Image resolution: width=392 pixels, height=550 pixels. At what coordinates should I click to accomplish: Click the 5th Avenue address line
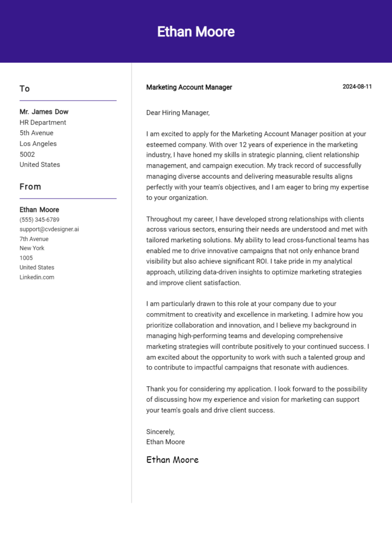pyautogui.click(x=37, y=133)
